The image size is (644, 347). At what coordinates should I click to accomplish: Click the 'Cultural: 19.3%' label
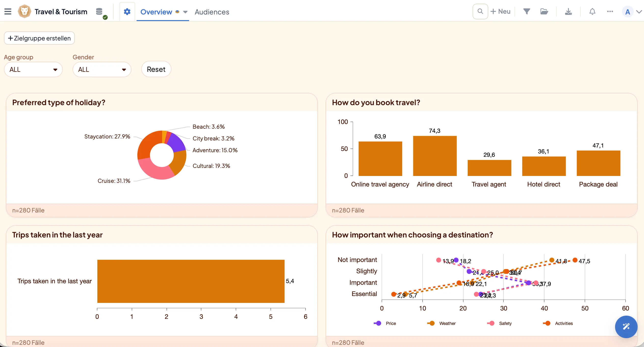[x=211, y=166]
